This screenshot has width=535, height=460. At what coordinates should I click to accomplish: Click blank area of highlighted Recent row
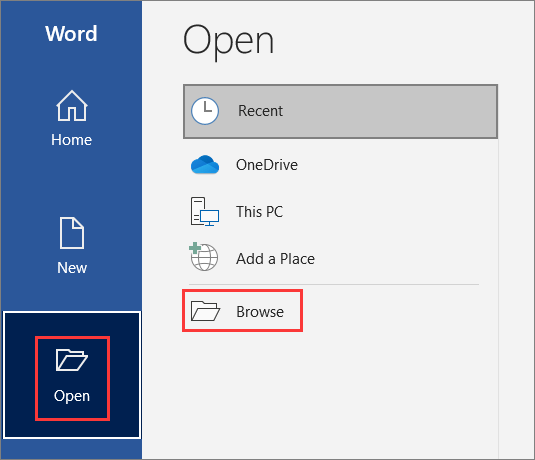pos(389,111)
